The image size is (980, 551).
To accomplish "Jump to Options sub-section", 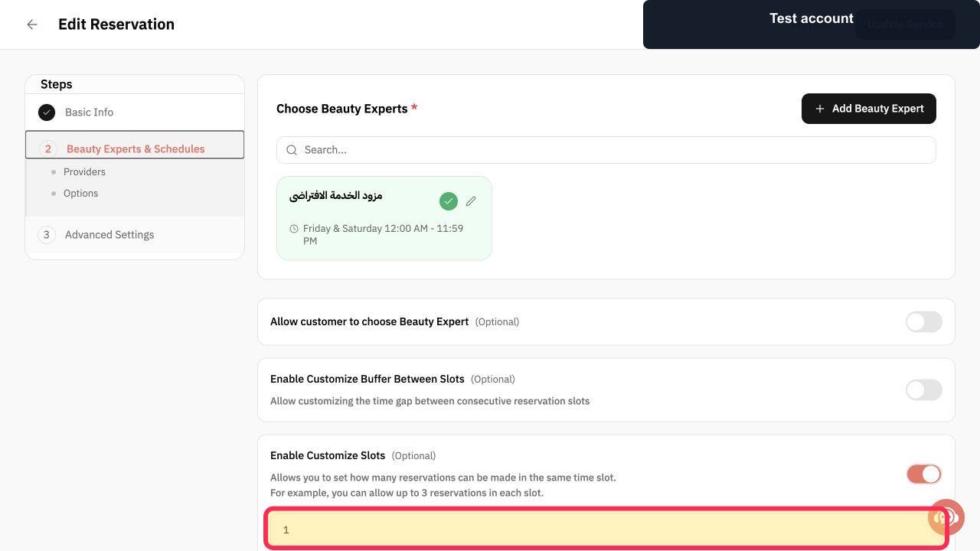I will [x=80, y=194].
